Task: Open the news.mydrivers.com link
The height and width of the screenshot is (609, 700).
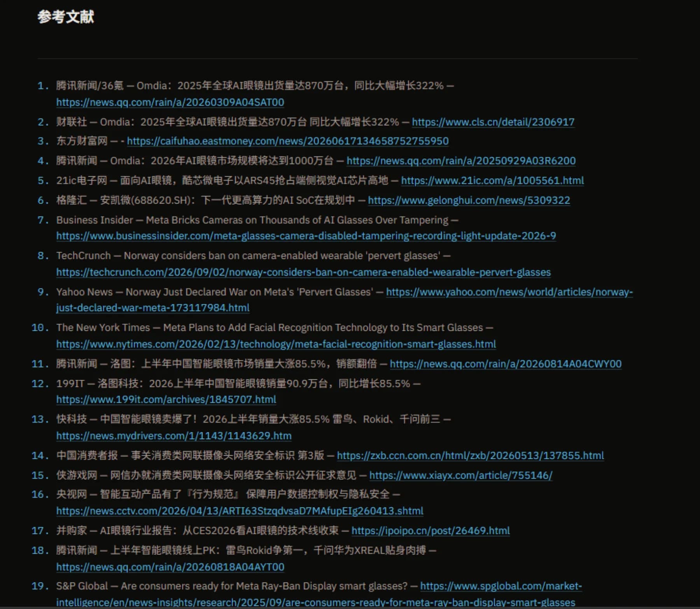Action: (174, 436)
